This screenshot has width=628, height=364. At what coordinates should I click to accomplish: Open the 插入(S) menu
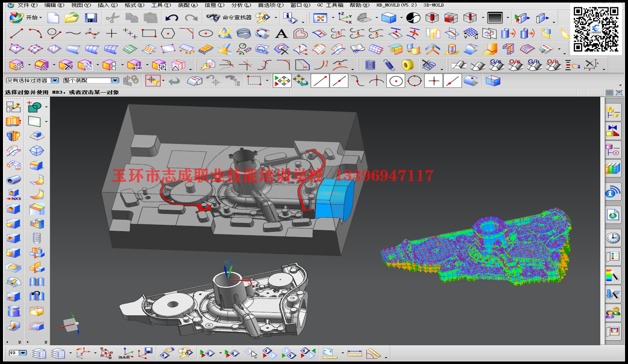pyautogui.click(x=107, y=5)
